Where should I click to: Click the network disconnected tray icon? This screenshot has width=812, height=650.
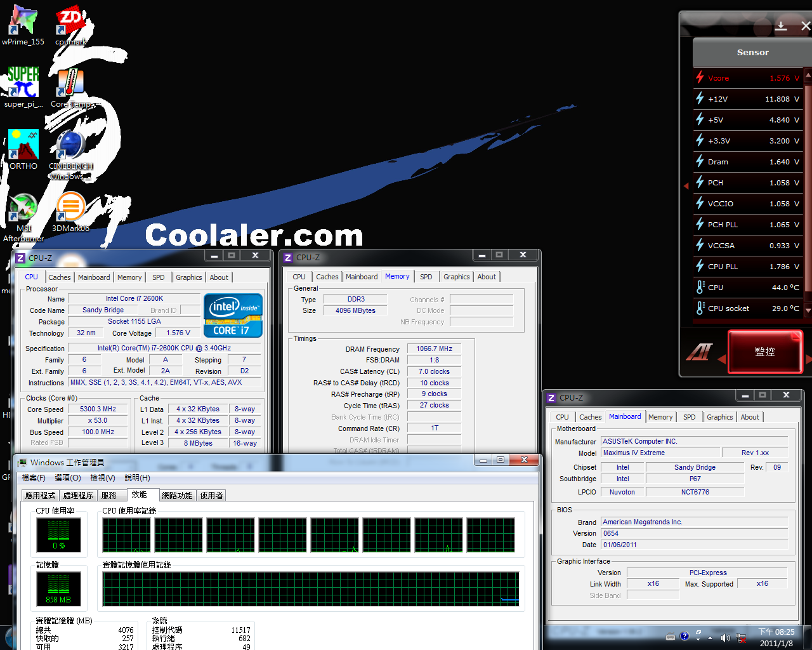[x=740, y=637]
